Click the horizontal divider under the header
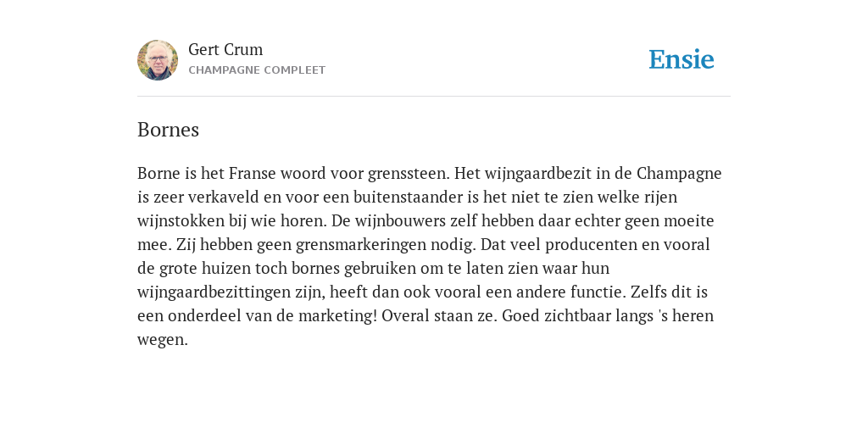Viewport: 868px width, 434px height. (x=434, y=97)
